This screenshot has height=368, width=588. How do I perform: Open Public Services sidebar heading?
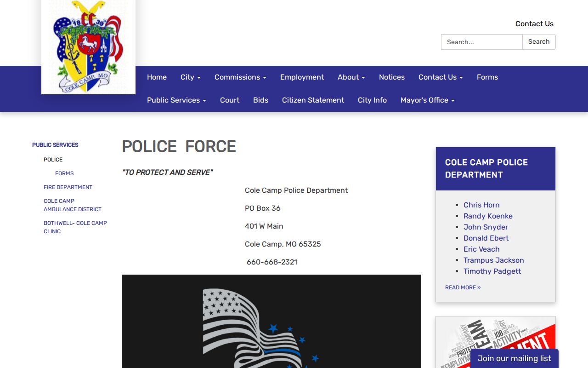55,145
